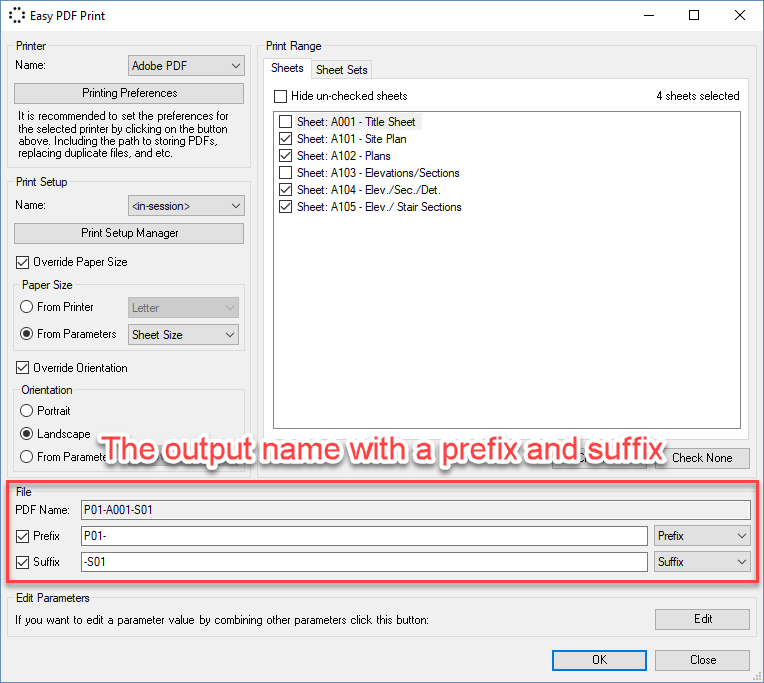This screenshot has width=764, height=683.
Task: Check Sheet A103 - Elevations/Sections
Action: [x=286, y=173]
